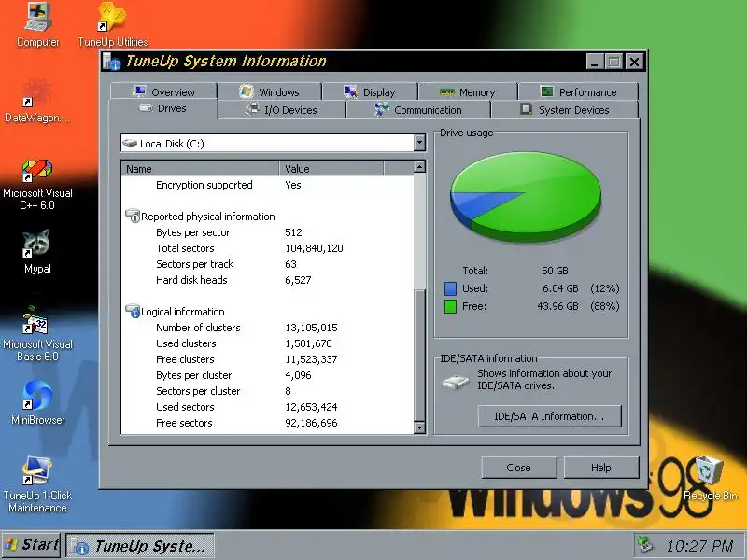
Task: Select TuneUp 1-Click Maintenance shortcut
Action: point(37,484)
